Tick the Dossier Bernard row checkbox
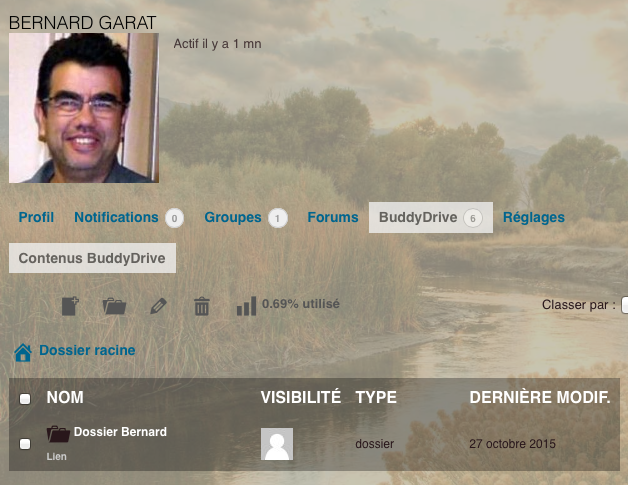Image resolution: width=628 pixels, height=485 pixels. pos(25,444)
